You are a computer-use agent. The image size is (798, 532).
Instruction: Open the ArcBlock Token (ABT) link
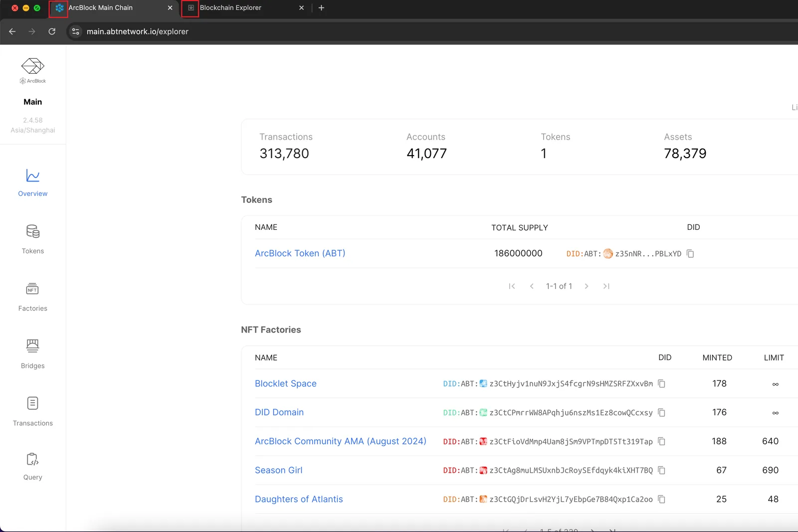coord(300,253)
